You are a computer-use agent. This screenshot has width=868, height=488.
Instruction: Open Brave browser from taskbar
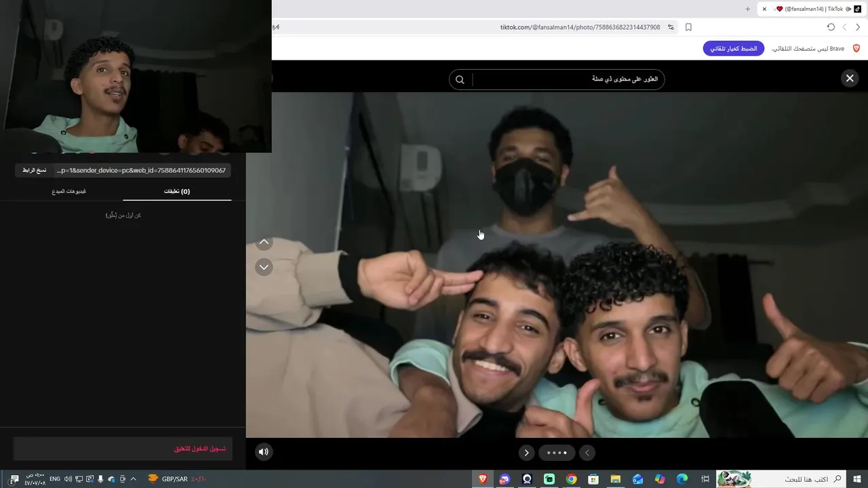(483, 479)
